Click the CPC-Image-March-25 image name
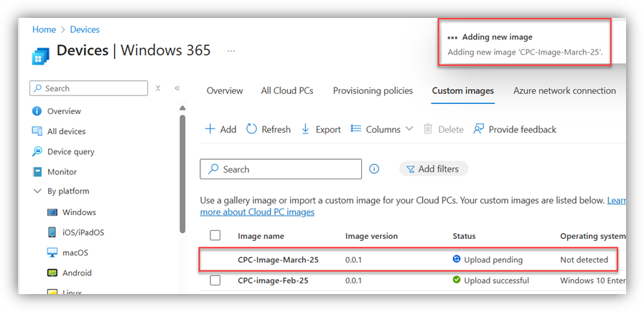 278,260
